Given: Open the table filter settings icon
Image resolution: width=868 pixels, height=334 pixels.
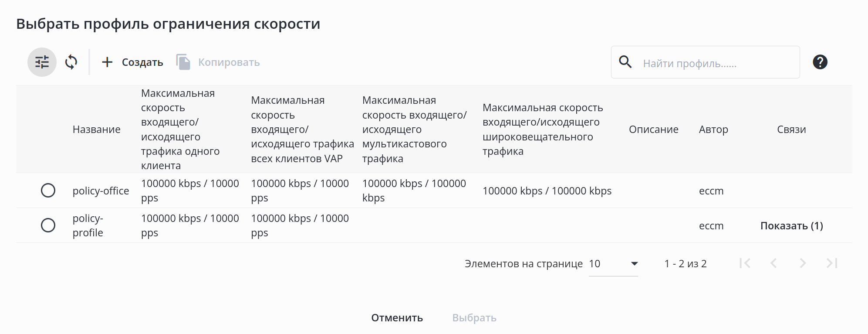Looking at the screenshot, I should (x=42, y=62).
